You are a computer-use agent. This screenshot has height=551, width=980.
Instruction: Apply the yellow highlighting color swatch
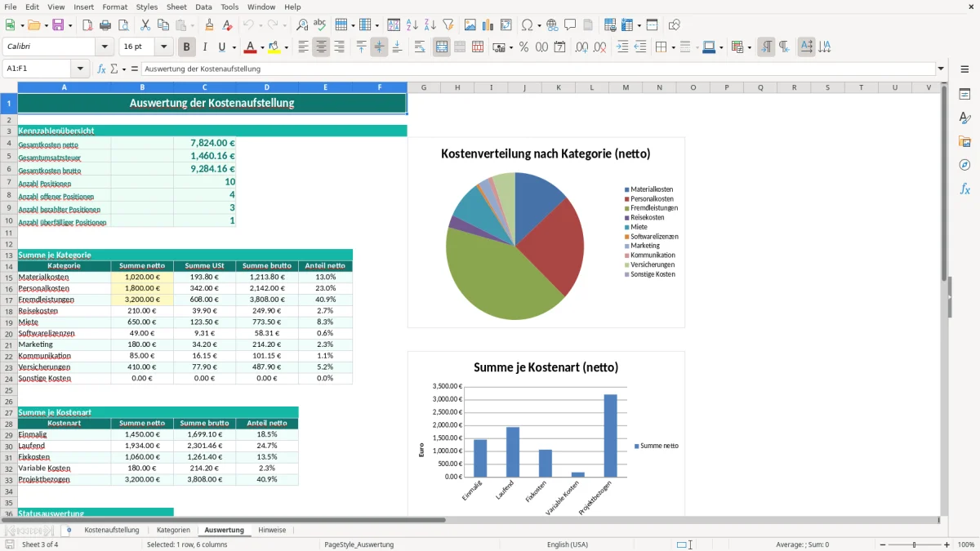click(274, 47)
